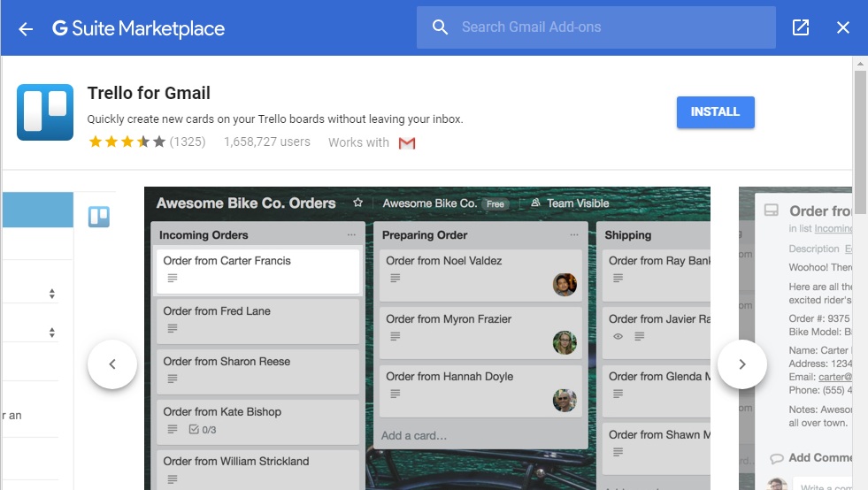Viewport: 868px width, 490px height.
Task: Open the second dropdown in left screenshot
Action: 52,333
